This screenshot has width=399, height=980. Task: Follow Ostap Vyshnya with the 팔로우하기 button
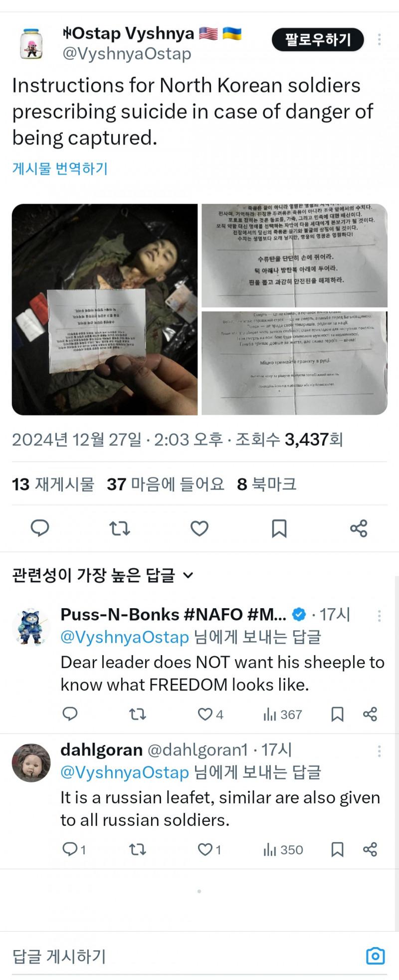tap(318, 39)
